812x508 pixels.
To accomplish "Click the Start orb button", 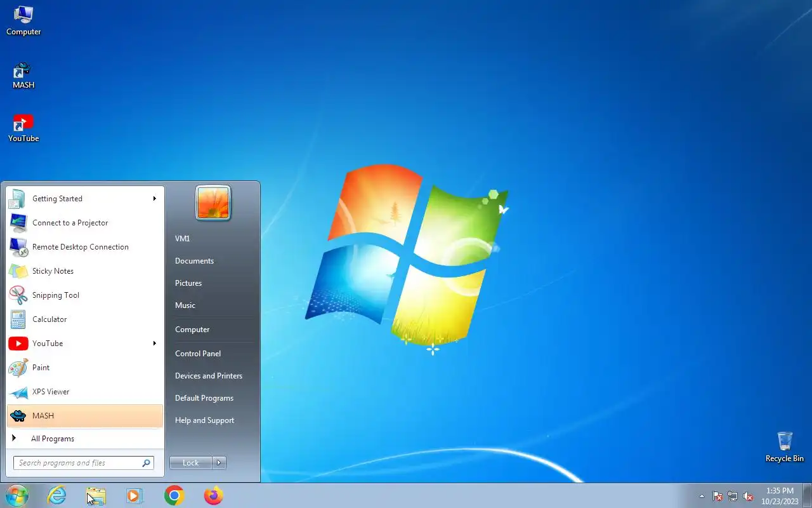I will [x=16, y=495].
